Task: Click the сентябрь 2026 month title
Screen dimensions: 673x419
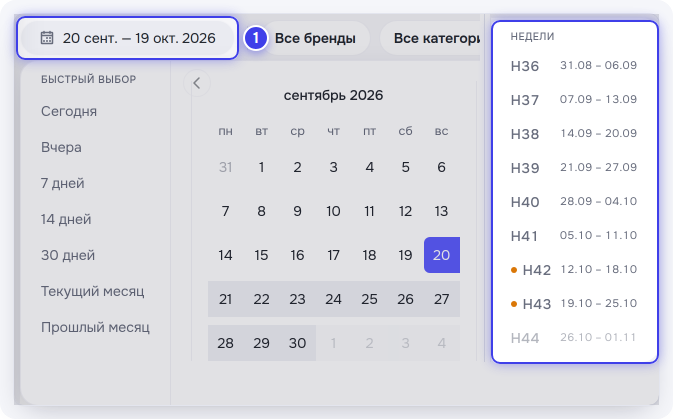Action: click(333, 95)
